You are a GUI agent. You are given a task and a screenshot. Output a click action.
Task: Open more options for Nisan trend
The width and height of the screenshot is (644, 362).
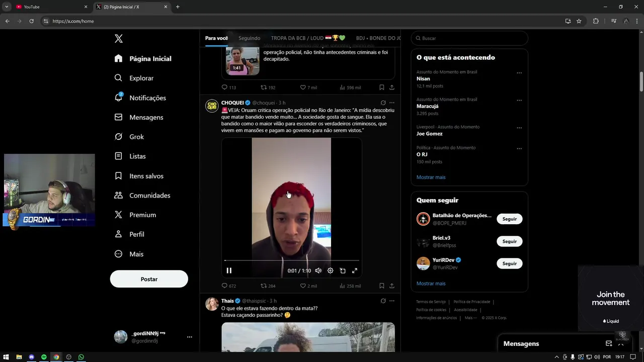[x=519, y=73]
